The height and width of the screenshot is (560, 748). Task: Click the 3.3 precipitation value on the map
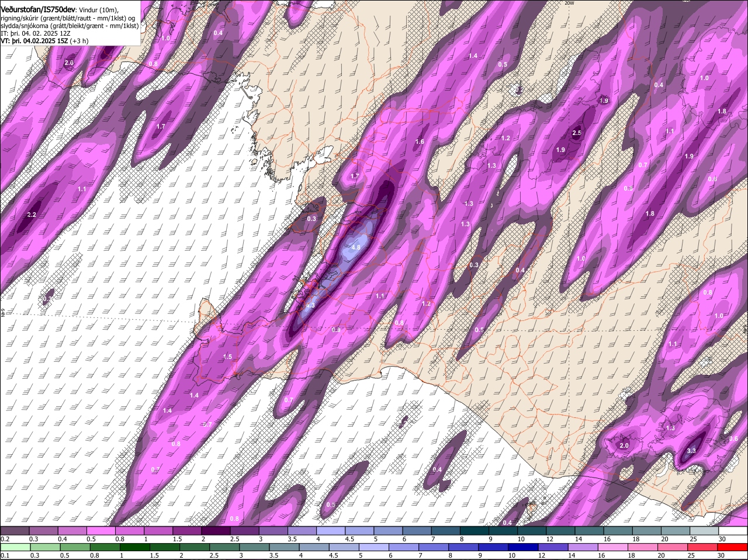point(691,451)
